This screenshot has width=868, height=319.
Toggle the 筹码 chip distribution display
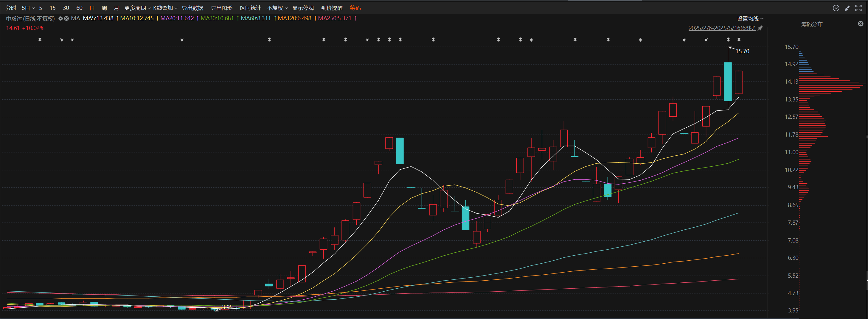pyautogui.click(x=355, y=8)
